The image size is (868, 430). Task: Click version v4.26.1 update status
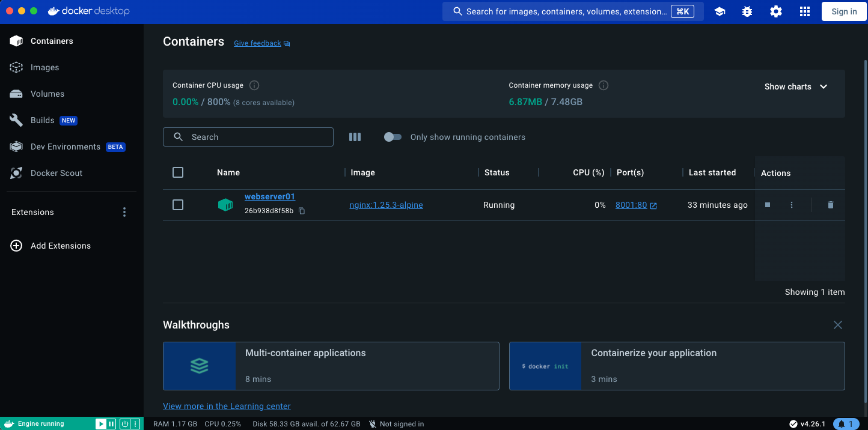[x=807, y=424]
